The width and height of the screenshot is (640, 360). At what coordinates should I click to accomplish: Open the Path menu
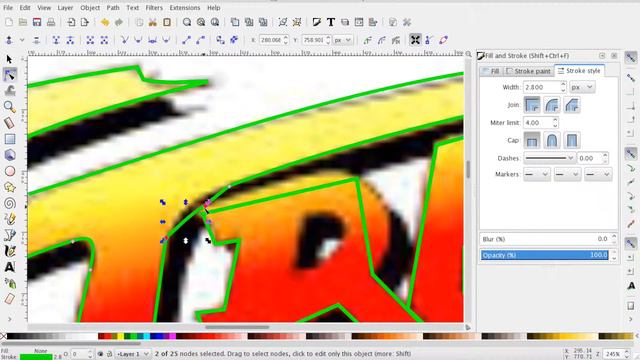[x=113, y=8]
